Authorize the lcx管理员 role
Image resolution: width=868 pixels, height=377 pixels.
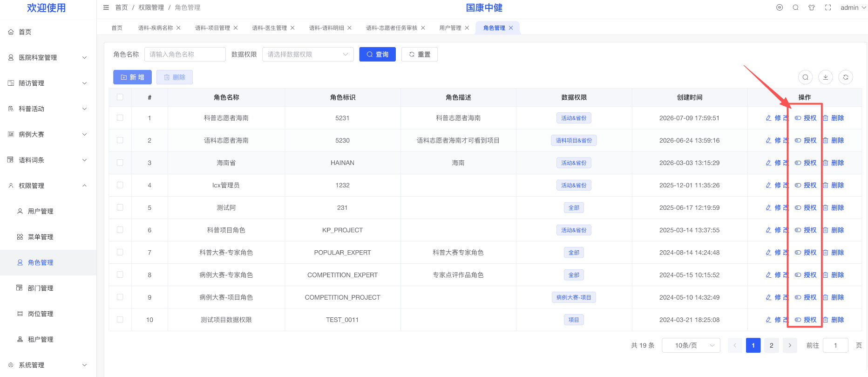(806, 185)
